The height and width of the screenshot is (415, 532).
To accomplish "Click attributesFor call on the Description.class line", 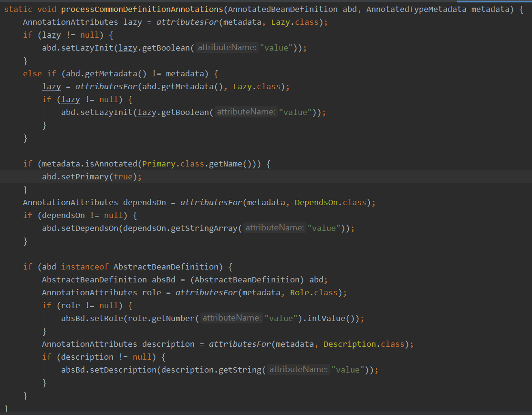I will 240,344.
